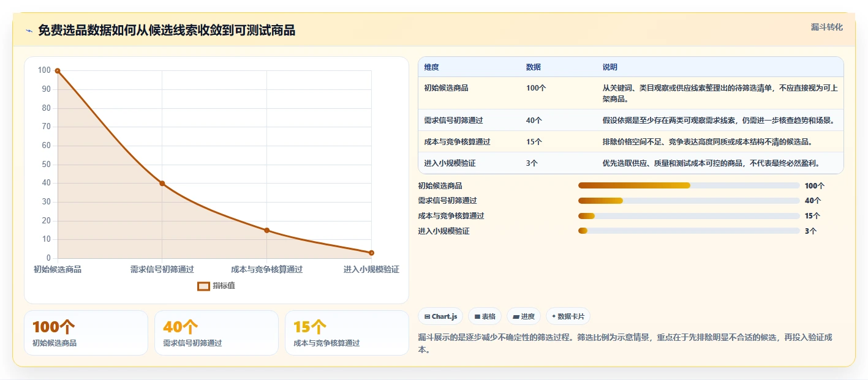Screen dimensions: 868x380
Task: Click the 100个 value beside the progress bar
Action: click(x=815, y=185)
